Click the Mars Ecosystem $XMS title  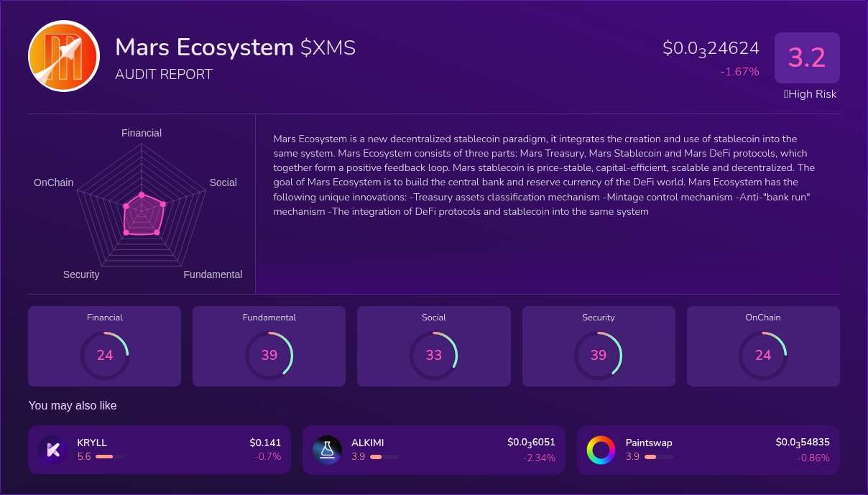(x=236, y=47)
